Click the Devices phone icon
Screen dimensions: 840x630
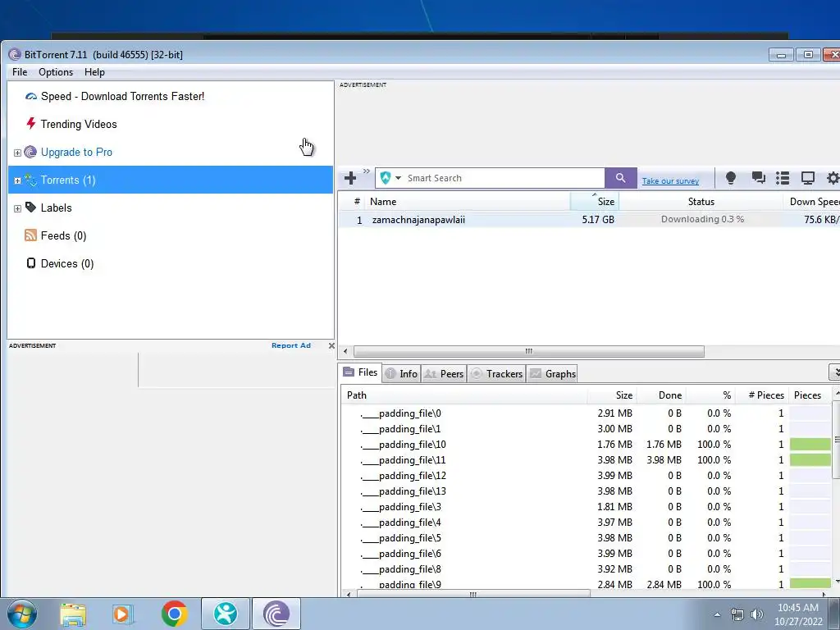point(31,263)
